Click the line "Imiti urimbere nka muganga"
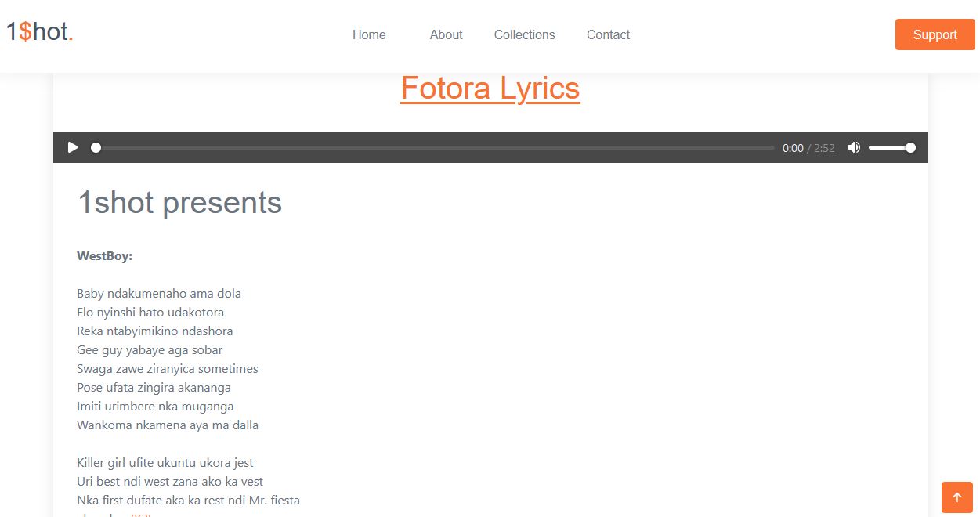 point(155,407)
